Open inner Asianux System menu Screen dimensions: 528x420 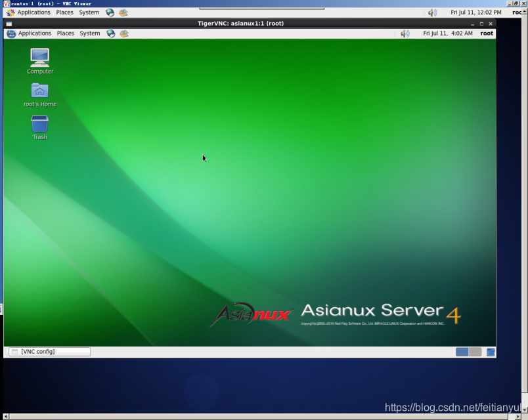pos(89,33)
